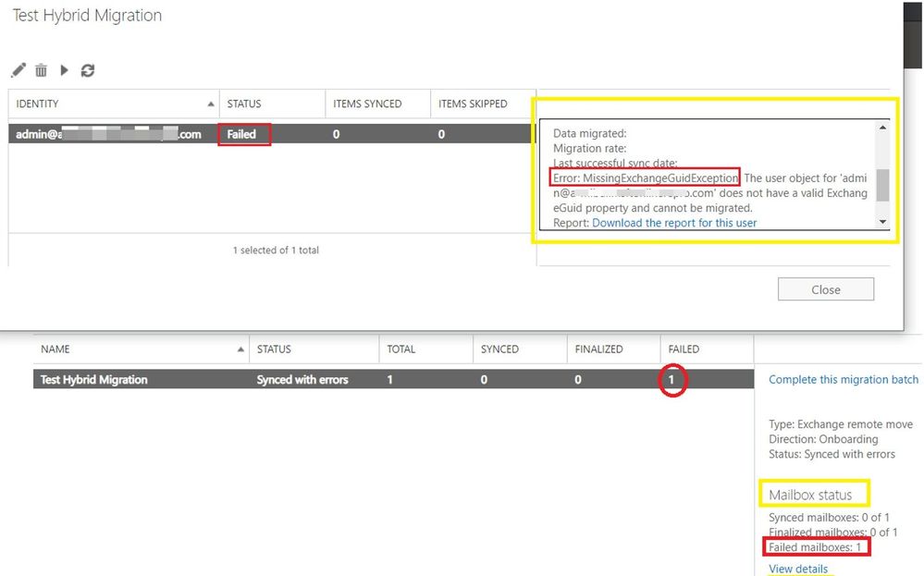Image resolution: width=924 pixels, height=576 pixels.
Task: Click the Failed mailboxes: 1 text
Action: tap(815, 547)
